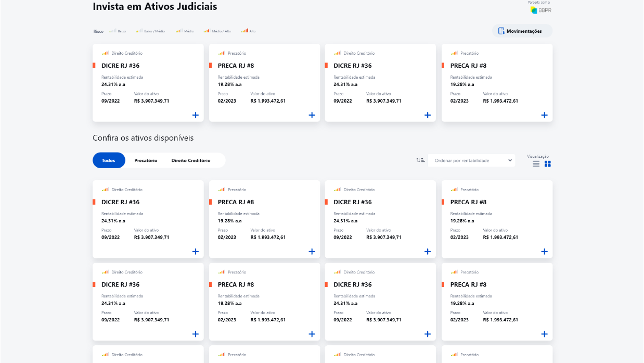Viewport: 644px width, 363px height.
Task: Click the Baixo risk legend icon
Action: [x=112, y=31]
